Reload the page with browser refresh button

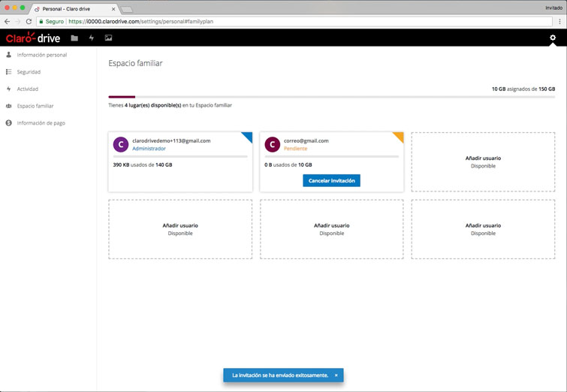click(29, 22)
